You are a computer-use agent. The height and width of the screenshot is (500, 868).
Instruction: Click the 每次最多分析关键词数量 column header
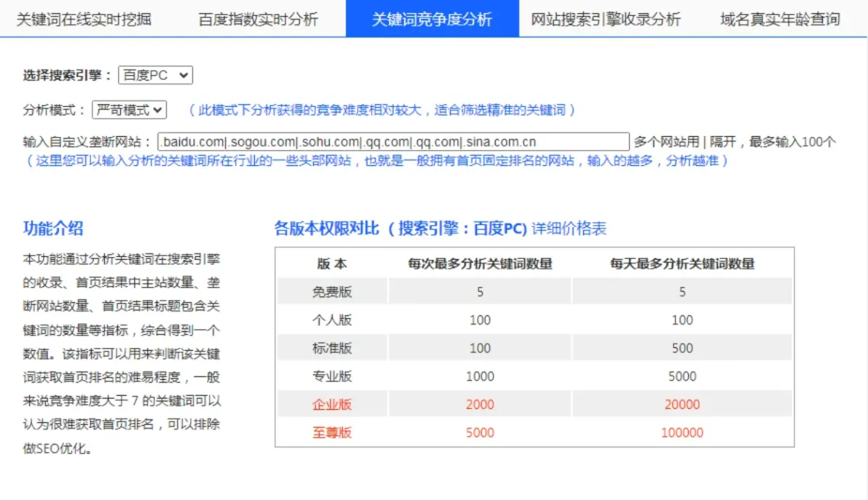pos(480,263)
